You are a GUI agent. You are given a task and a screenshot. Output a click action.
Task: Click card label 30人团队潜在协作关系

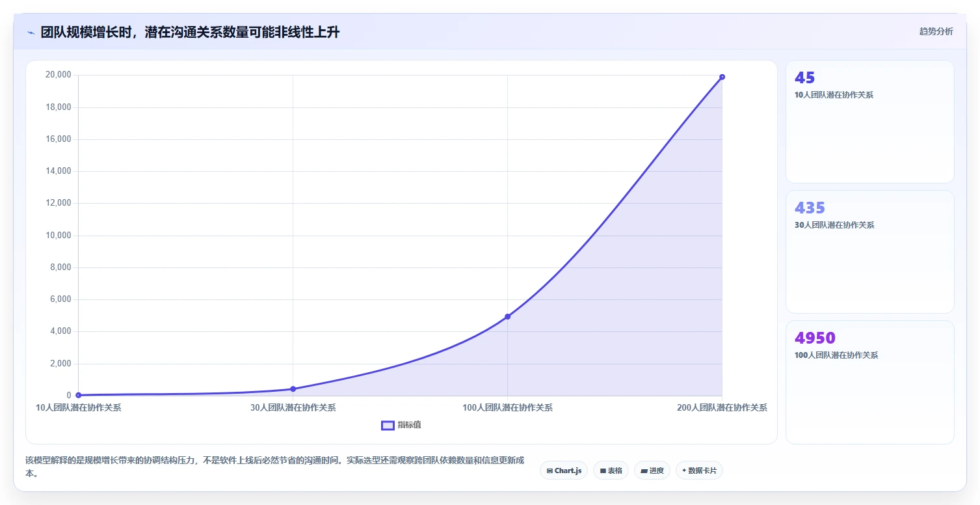[x=834, y=225]
